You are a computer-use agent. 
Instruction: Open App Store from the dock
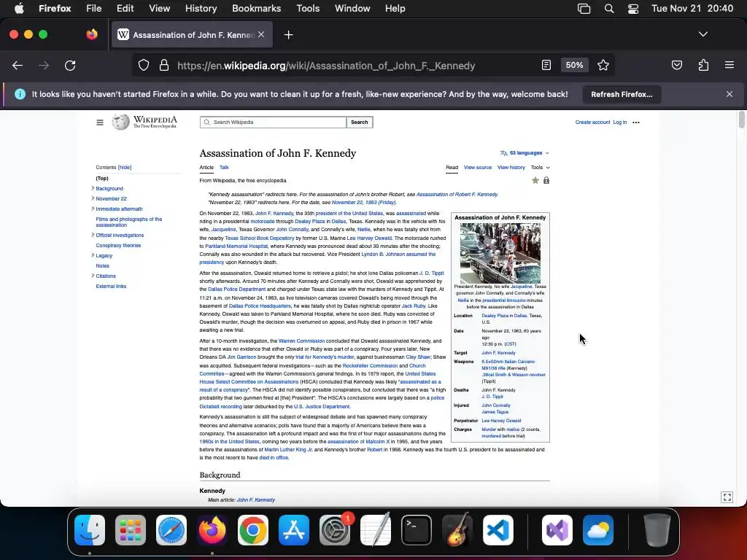[294, 530]
